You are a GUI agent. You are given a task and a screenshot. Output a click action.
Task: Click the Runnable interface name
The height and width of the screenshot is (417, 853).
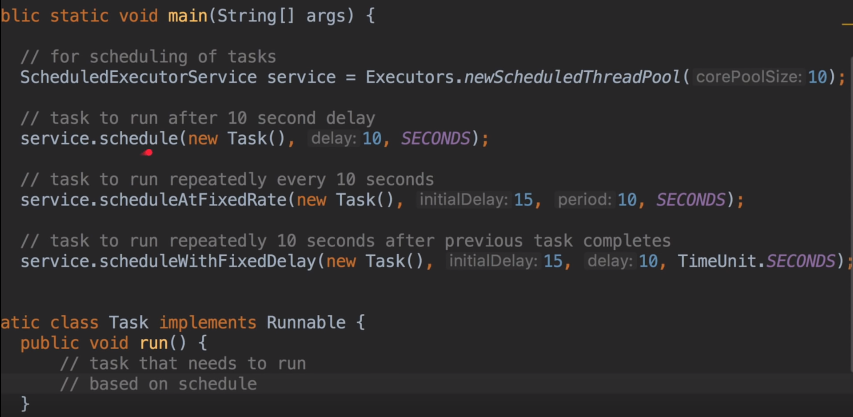coord(305,322)
